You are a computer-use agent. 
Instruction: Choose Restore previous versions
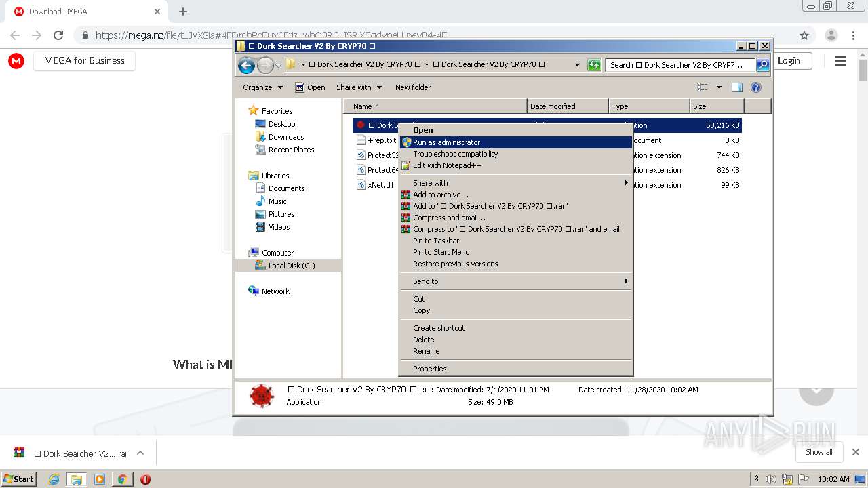point(515,264)
